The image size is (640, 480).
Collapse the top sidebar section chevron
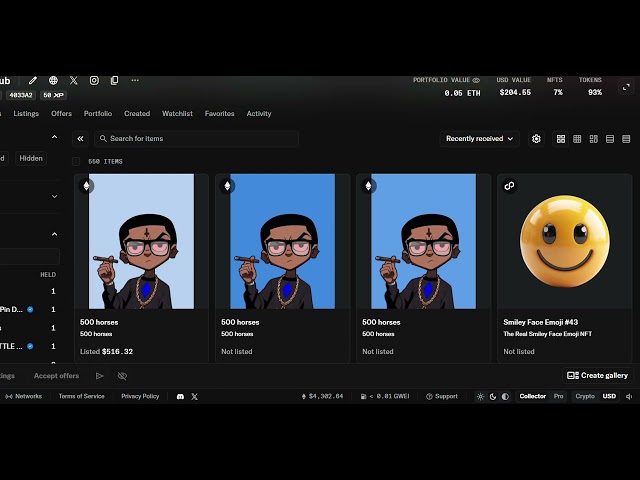[54, 137]
